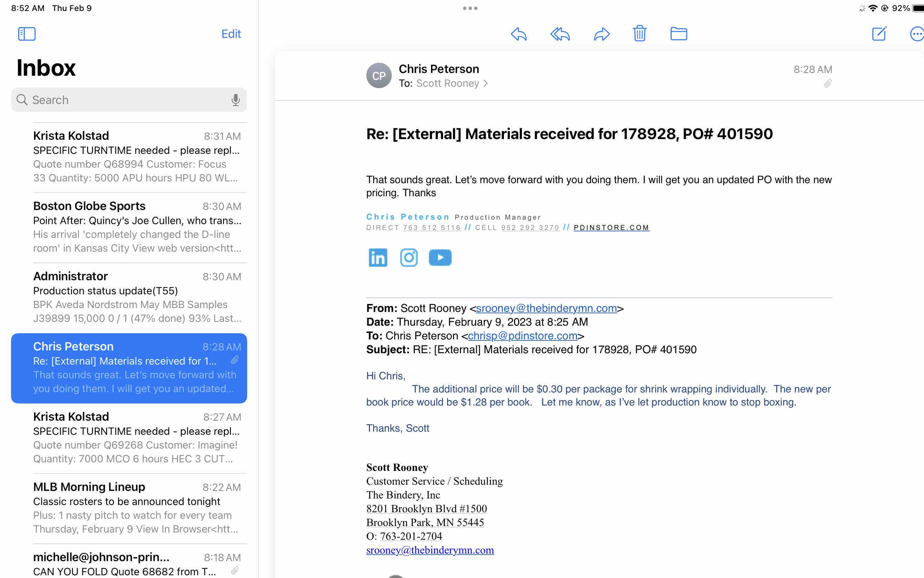Click the Reply arrow icon
This screenshot has height=578, width=924.
(518, 34)
